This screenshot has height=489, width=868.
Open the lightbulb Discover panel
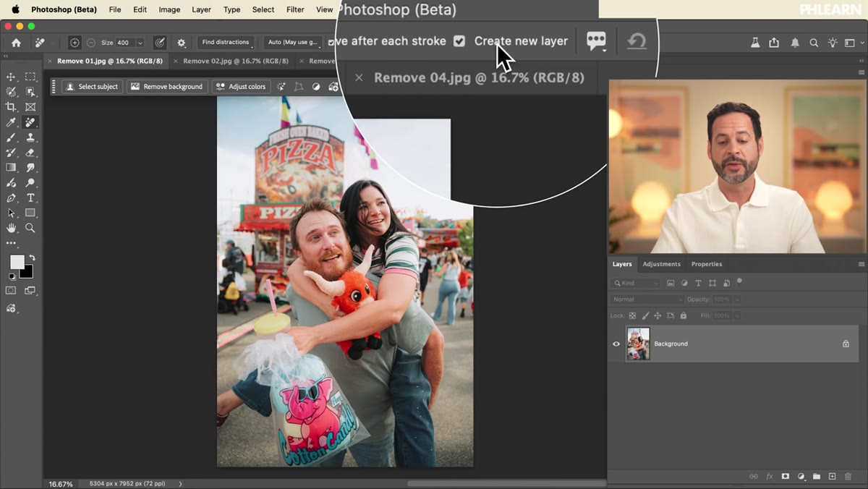point(833,43)
